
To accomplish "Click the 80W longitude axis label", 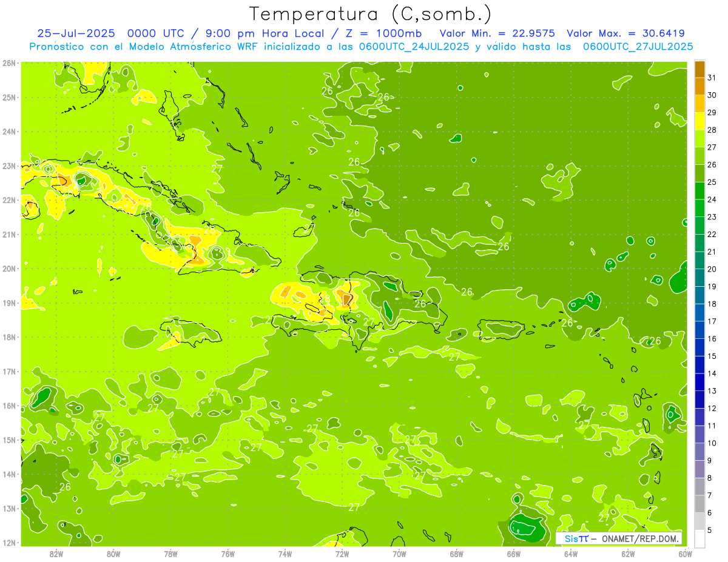I will 113,554.
